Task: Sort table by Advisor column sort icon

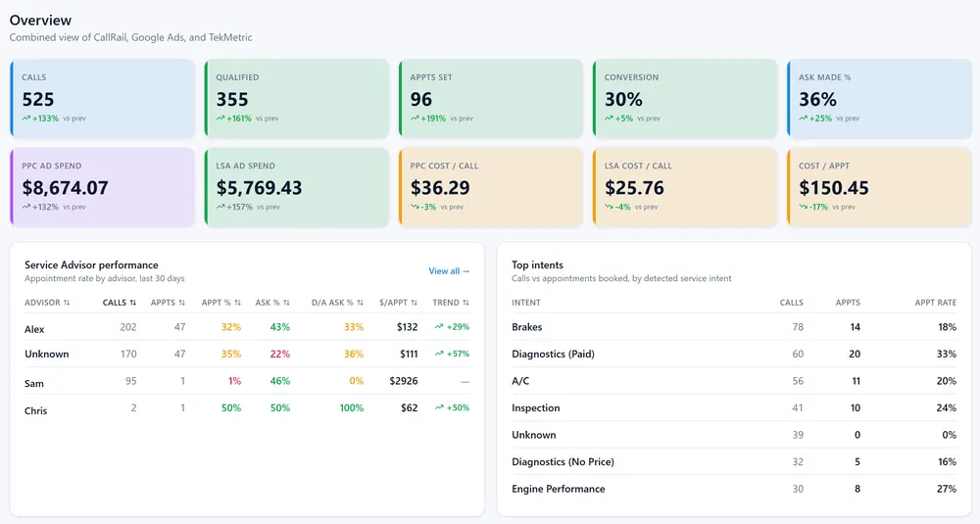Action: point(67,303)
